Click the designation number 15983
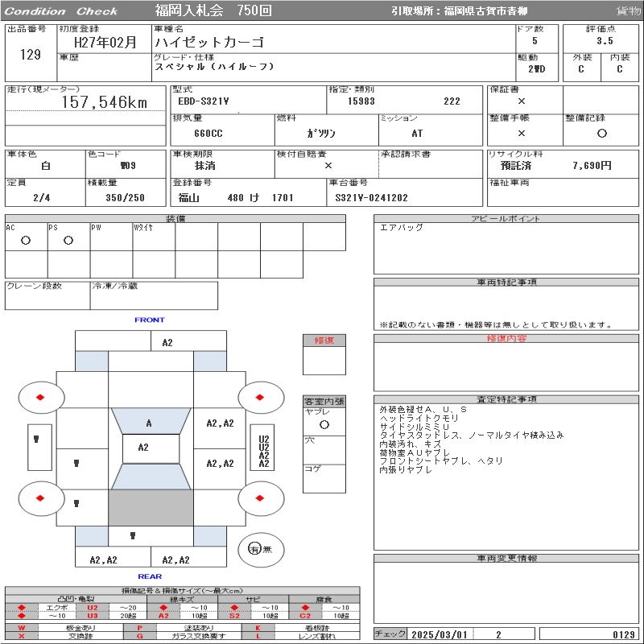The image size is (644, 644). (x=361, y=101)
